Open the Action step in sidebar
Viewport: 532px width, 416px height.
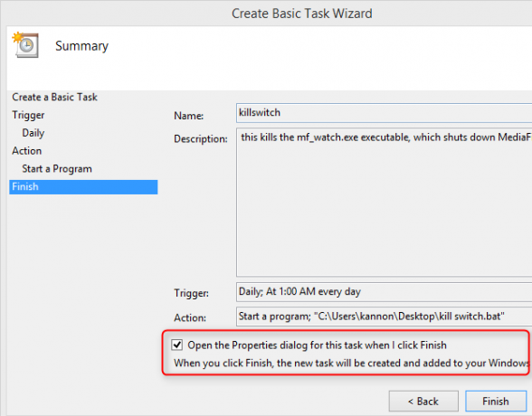coord(27,150)
